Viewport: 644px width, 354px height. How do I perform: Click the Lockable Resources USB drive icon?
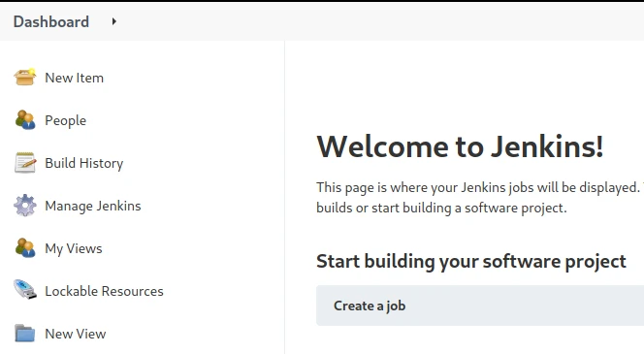point(24,290)
